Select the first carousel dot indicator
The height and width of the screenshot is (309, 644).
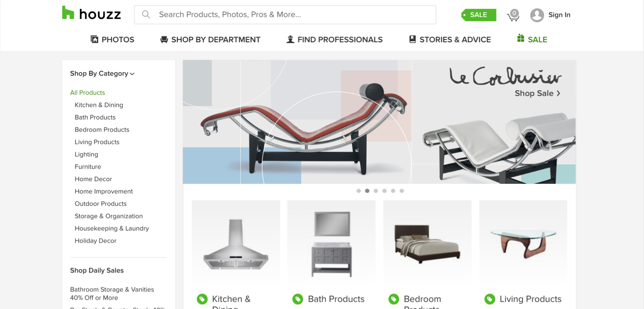358,191
